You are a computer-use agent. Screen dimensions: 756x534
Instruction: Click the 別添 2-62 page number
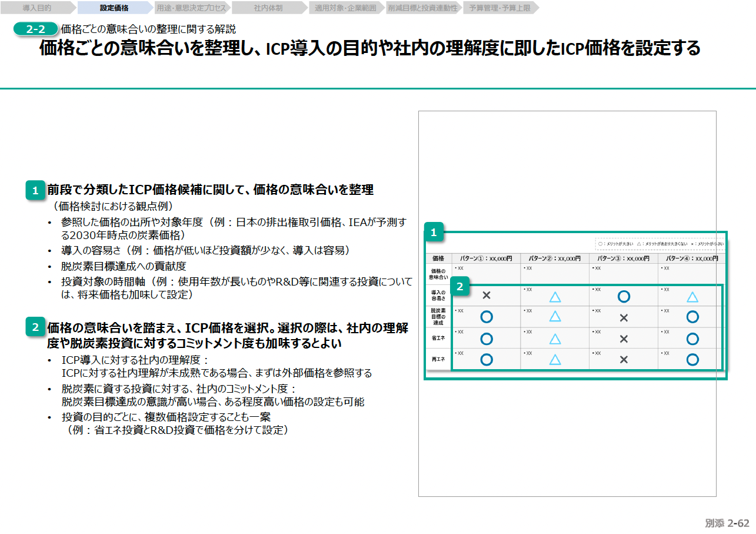click(727, 523)
